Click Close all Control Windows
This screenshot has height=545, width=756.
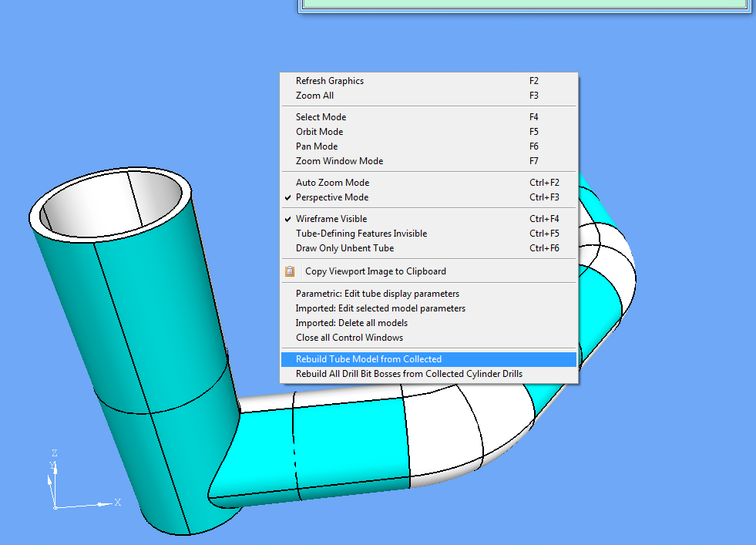pyautogui.click(x=349, y=338)
